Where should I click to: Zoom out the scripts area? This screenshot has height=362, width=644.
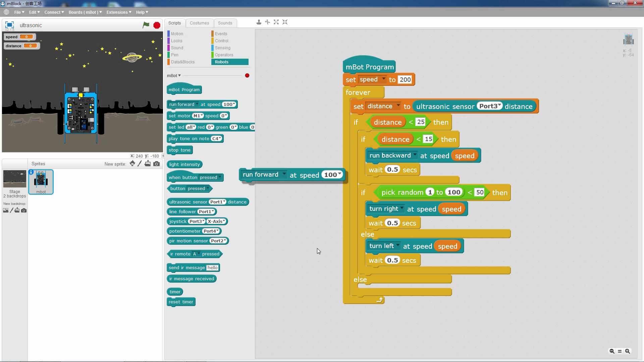click(x=612, y=351)
